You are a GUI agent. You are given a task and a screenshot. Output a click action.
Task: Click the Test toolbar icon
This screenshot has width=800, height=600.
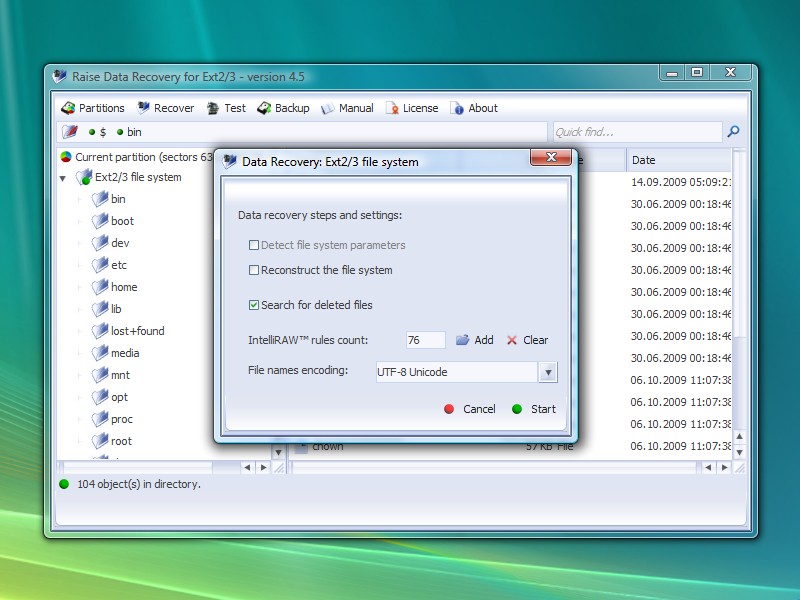[x=214, y=108]
